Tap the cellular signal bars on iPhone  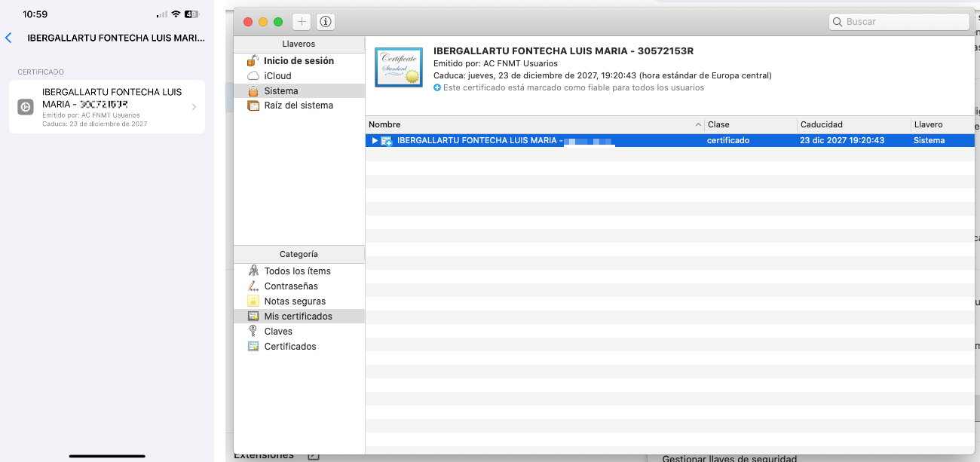161,14
